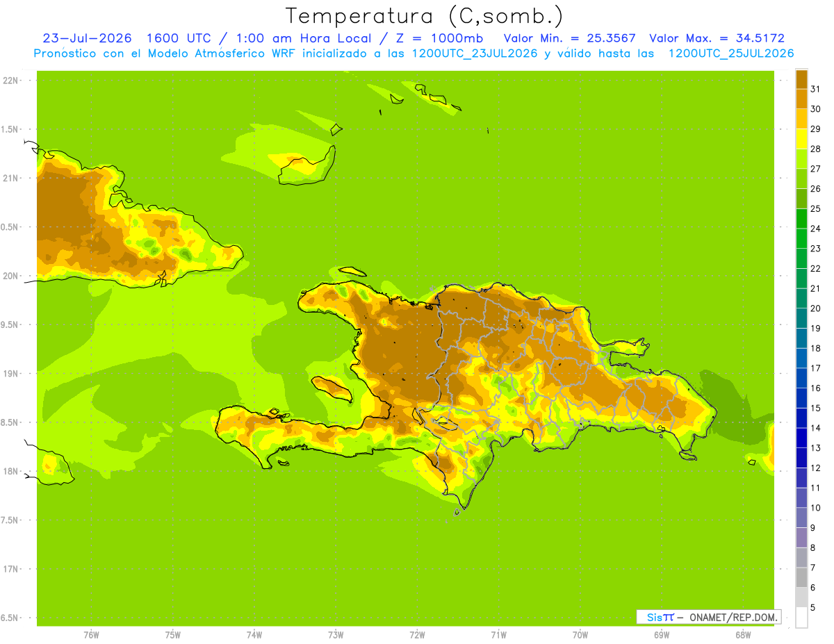Click the '1200UTC_25JUL2026' valid-until text
The height and width of the screenshot is (644, 834).
(731, 53)
